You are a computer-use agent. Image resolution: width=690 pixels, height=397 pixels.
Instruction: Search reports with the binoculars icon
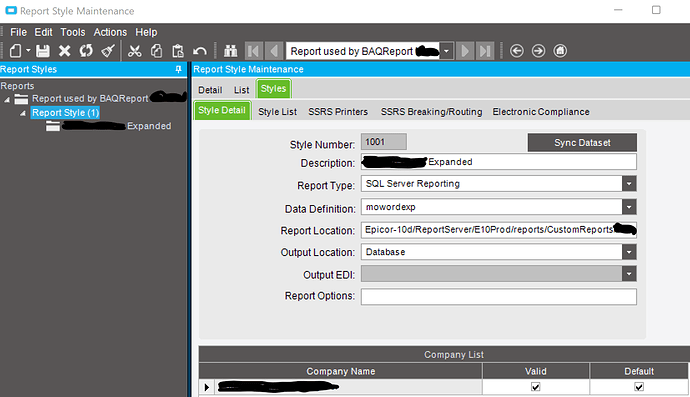coord(230,51)
